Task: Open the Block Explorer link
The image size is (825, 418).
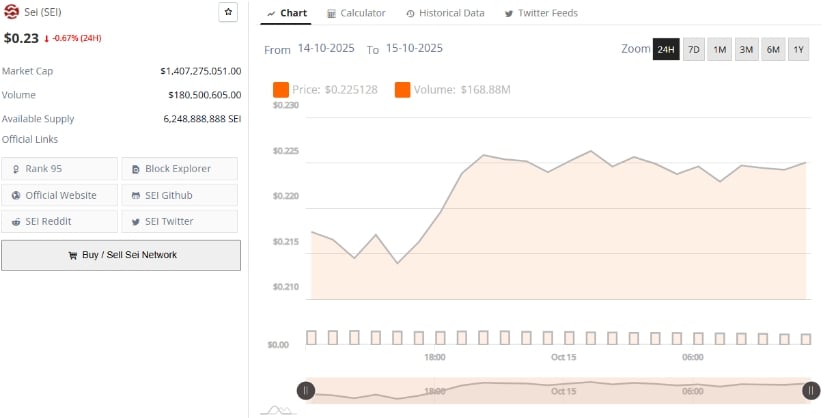Action: (x=180, y=169)
